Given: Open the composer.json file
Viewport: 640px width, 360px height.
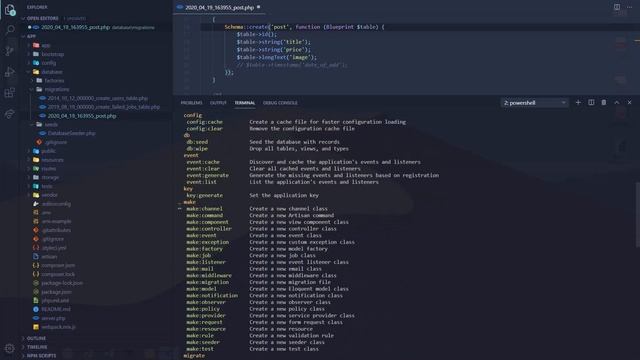Looking at the screenshot, I should [x=58, y=265].
